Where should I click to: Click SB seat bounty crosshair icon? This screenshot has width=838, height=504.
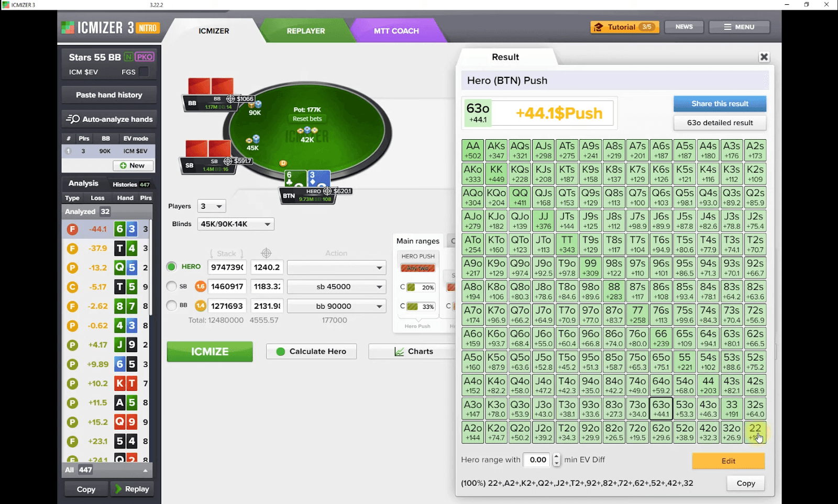228,161
